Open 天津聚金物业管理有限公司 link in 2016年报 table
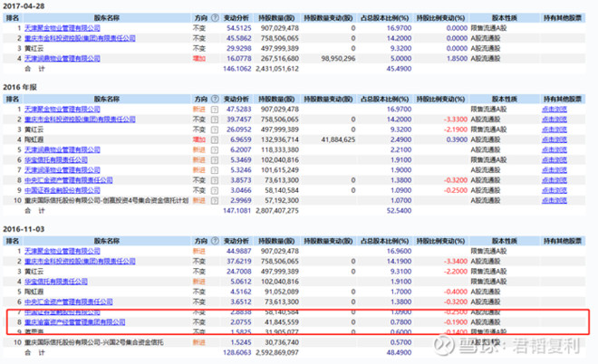Screen dimensions: 598x364 click(63, 109)
